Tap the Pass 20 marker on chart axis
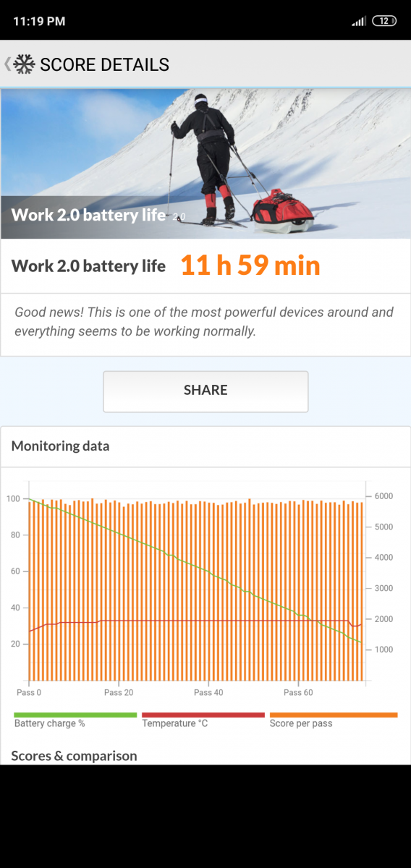411x868 pixels. 118,692
